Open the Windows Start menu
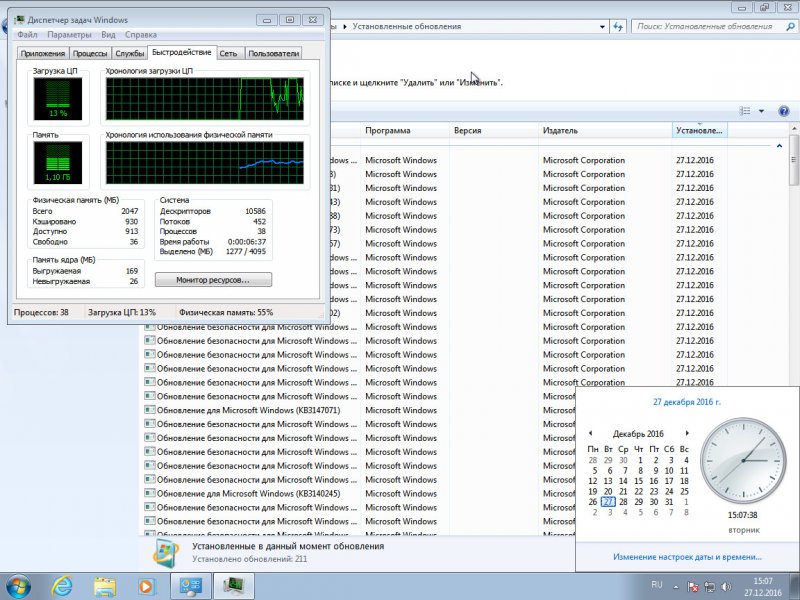 19,586
